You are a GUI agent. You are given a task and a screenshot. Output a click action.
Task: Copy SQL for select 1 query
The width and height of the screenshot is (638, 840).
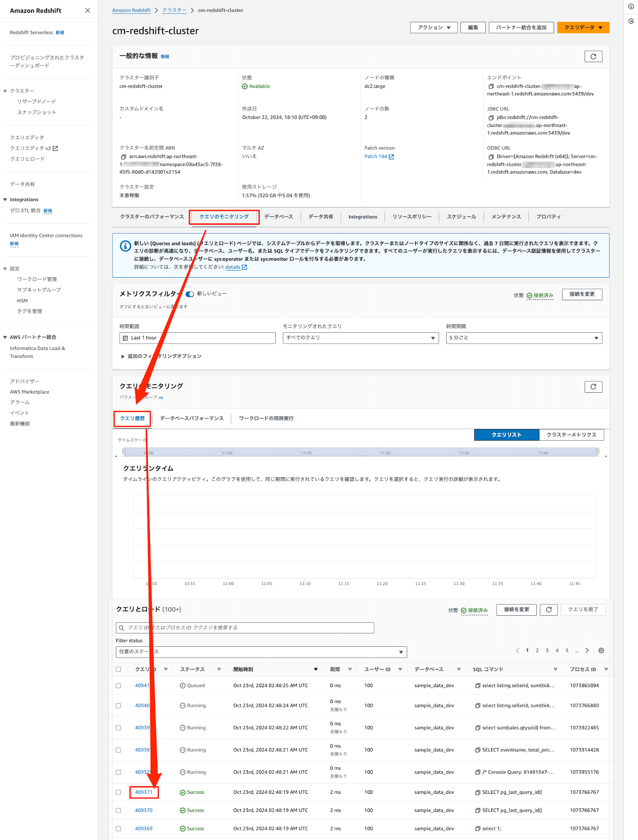click(x=478, y=829)
